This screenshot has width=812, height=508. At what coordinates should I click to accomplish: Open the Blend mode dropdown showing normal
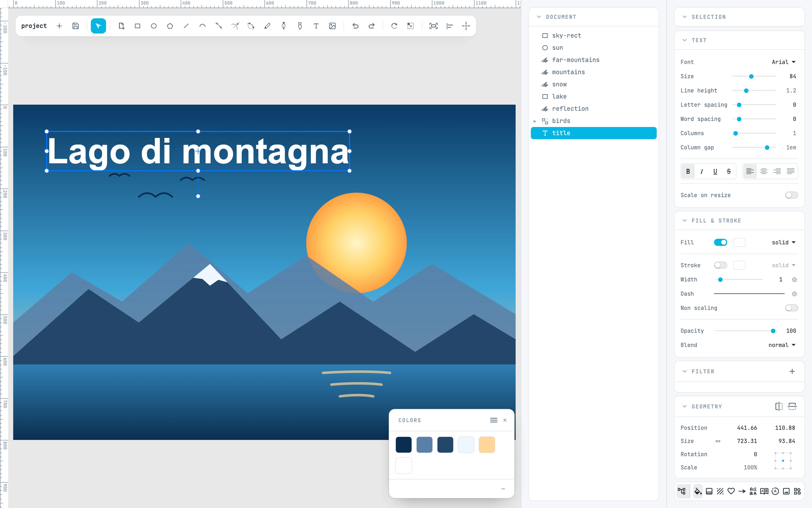coord(782,345)
